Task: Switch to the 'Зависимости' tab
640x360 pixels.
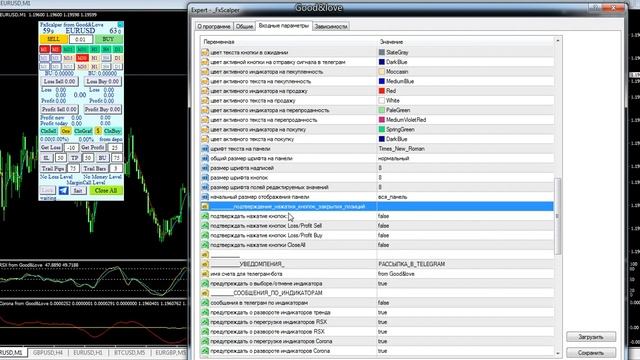Action: (331, 27)
